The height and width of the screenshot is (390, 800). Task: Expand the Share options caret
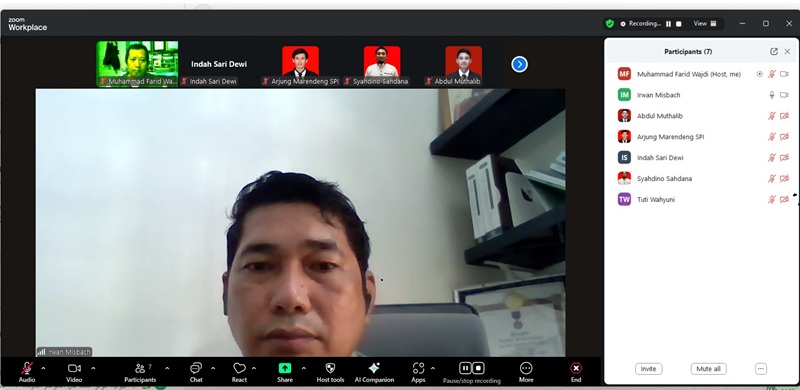click(x=304, y=368)
